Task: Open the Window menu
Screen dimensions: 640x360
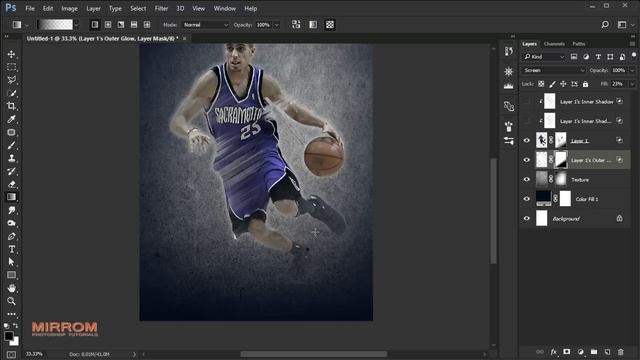Action: click(x=224, y=8)
